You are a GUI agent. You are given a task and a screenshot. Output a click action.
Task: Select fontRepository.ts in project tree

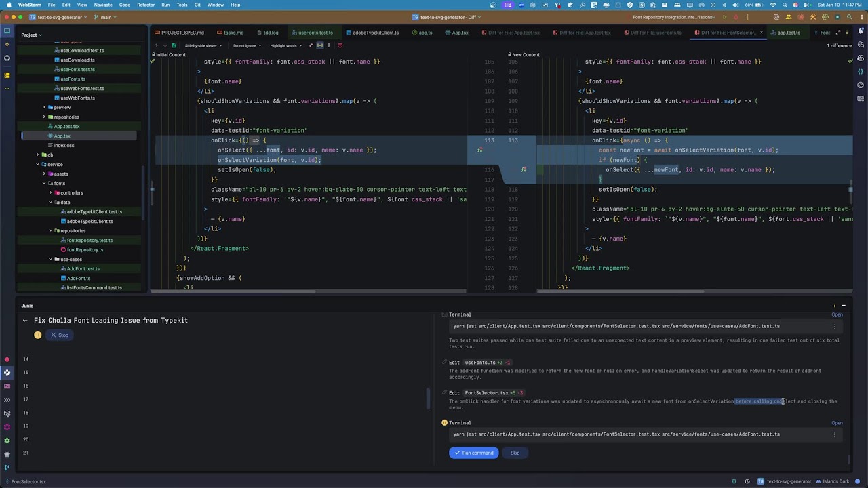point(85,249)
